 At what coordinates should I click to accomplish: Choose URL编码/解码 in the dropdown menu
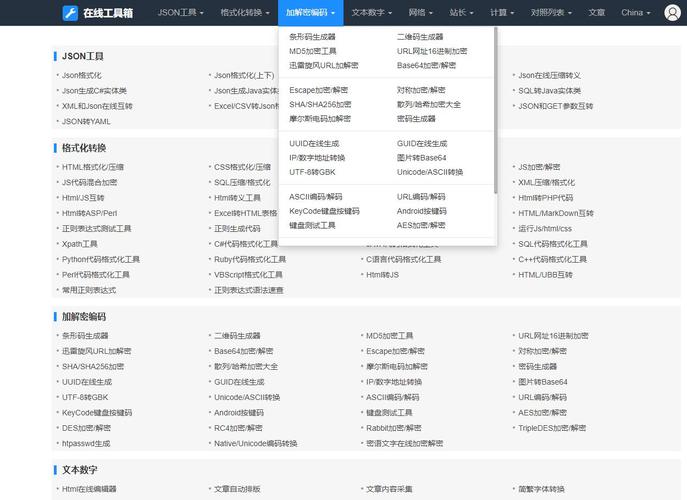tap(421, 197)
